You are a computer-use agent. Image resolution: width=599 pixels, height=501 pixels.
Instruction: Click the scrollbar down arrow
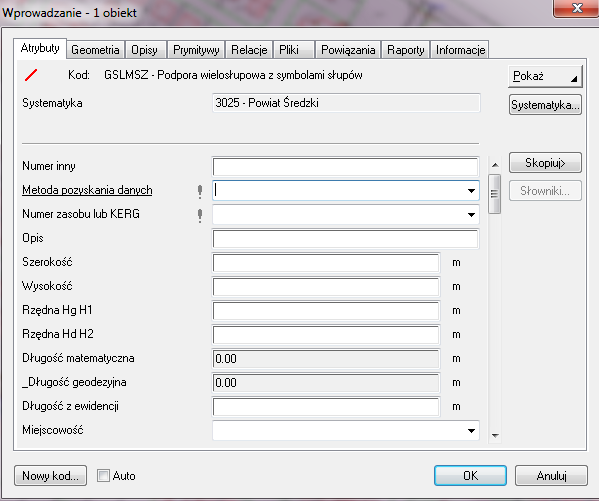click(495, 436)
